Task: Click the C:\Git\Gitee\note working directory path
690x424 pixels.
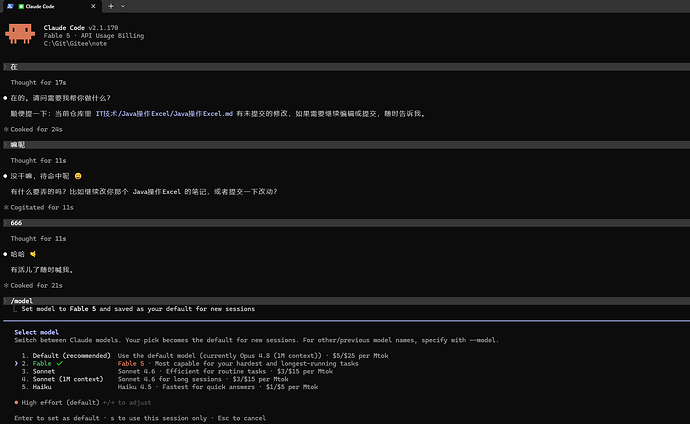Action: tap(75, 44)
